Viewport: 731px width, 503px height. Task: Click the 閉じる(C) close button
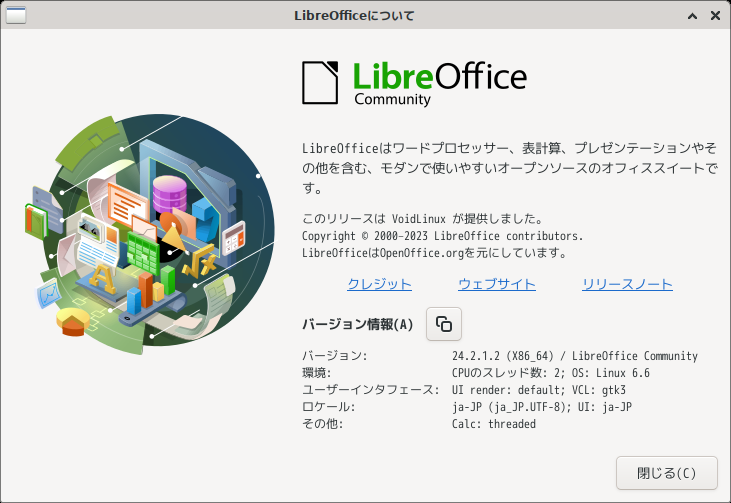pos(667,473)
